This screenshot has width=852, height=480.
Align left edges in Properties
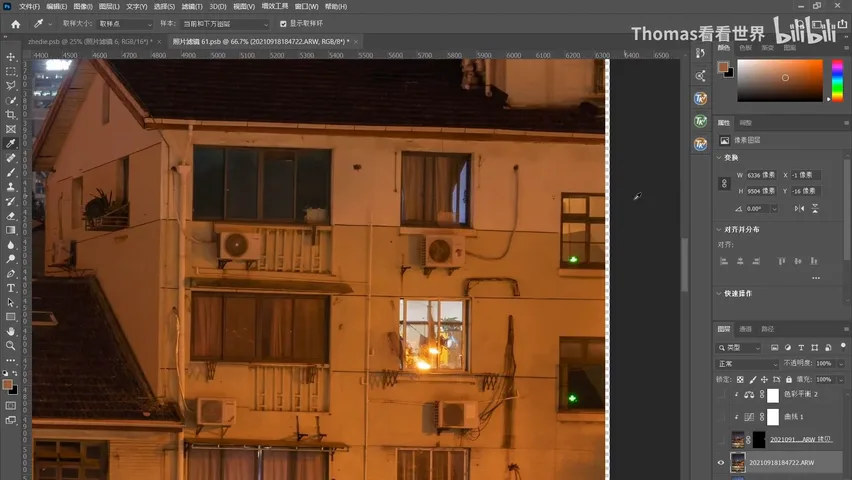pyautogui.click(x=724, y=261)
